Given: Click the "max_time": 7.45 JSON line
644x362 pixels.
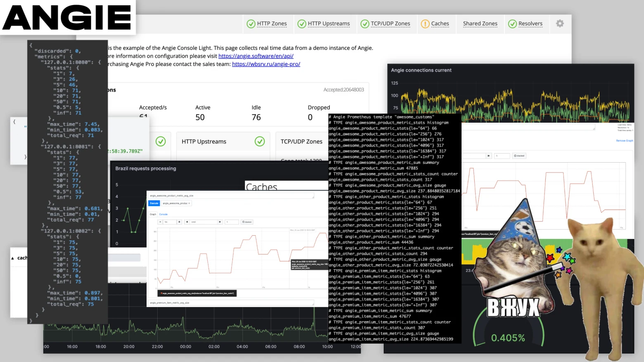Looking at the screenshot, I should [74, 124].
